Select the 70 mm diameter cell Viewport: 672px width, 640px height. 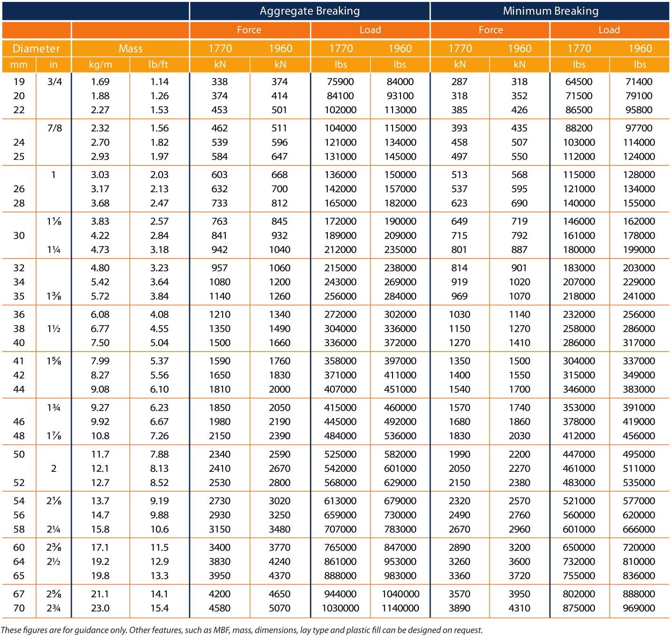tap(19, 608)
